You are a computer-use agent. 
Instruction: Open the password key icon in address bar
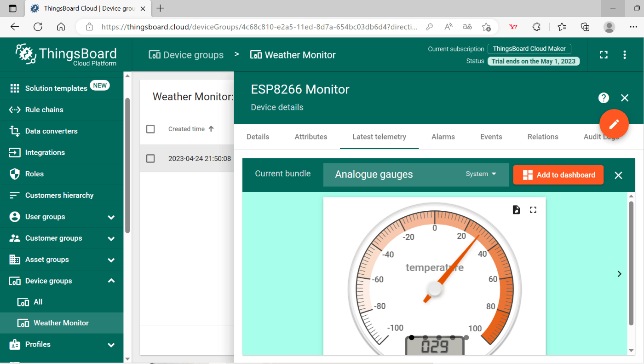click(429, 27)
